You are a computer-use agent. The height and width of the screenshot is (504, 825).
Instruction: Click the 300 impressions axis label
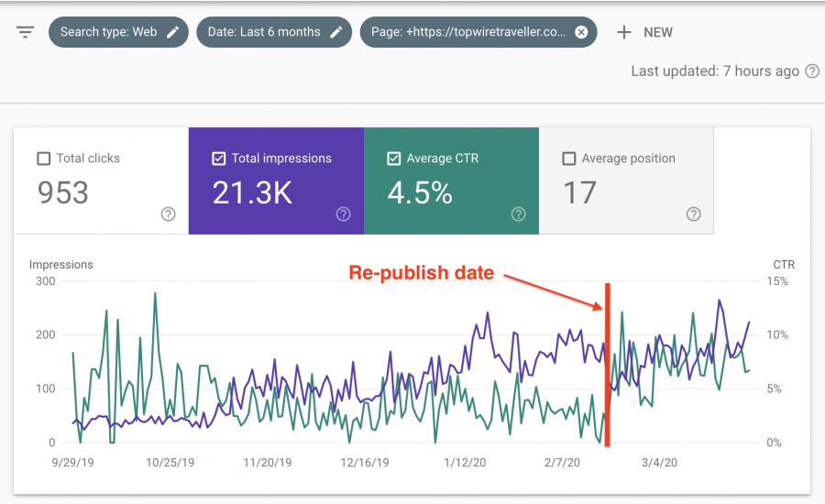(x=45, y=281)
